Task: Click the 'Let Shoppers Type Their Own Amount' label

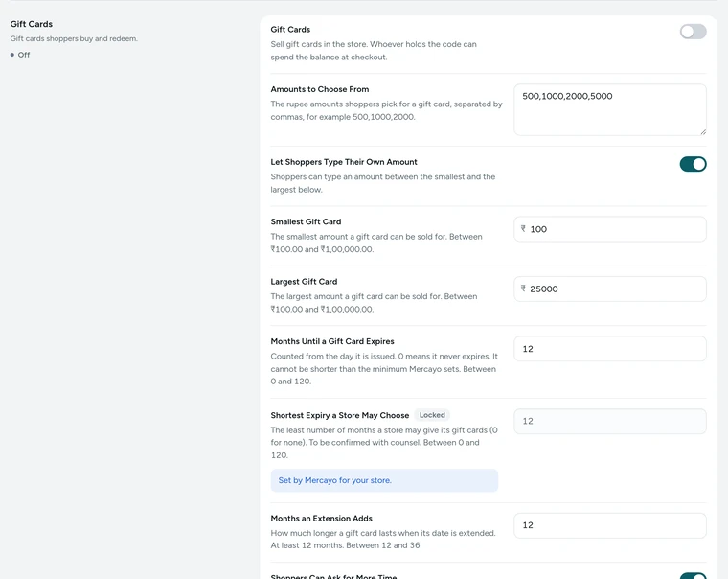Action: (344, 162)
